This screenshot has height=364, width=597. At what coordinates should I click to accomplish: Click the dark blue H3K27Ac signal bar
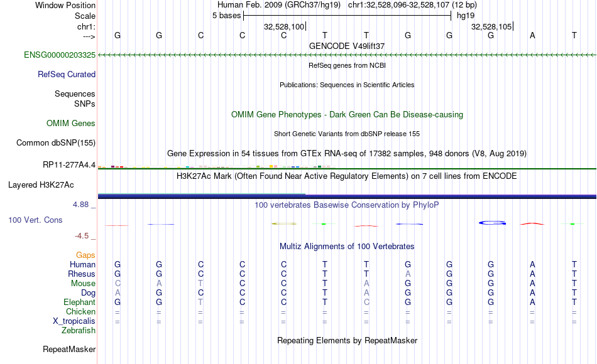click(x=347, y=196)
